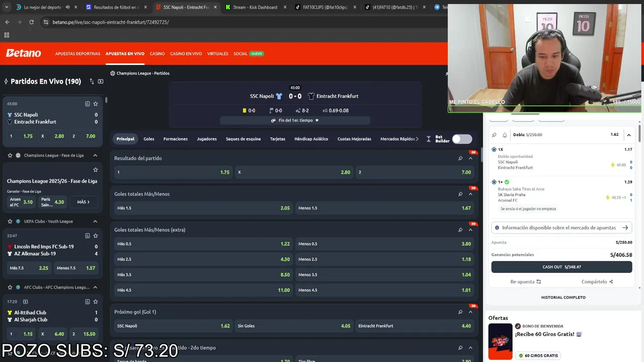This screenshot has width=644, height=362.
Task: Star the Champions League 2025/26 outright card
Action: pos(96,170)
